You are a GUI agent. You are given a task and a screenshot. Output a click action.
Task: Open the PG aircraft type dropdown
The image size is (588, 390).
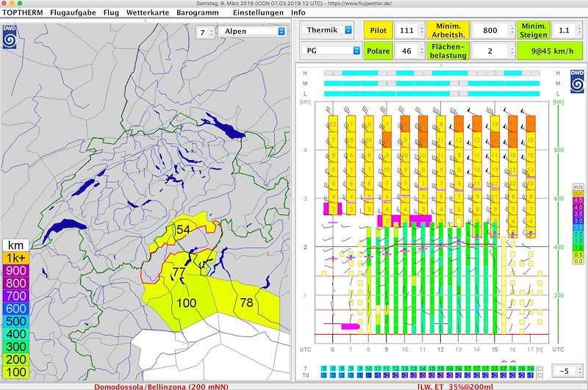point(331,50)
